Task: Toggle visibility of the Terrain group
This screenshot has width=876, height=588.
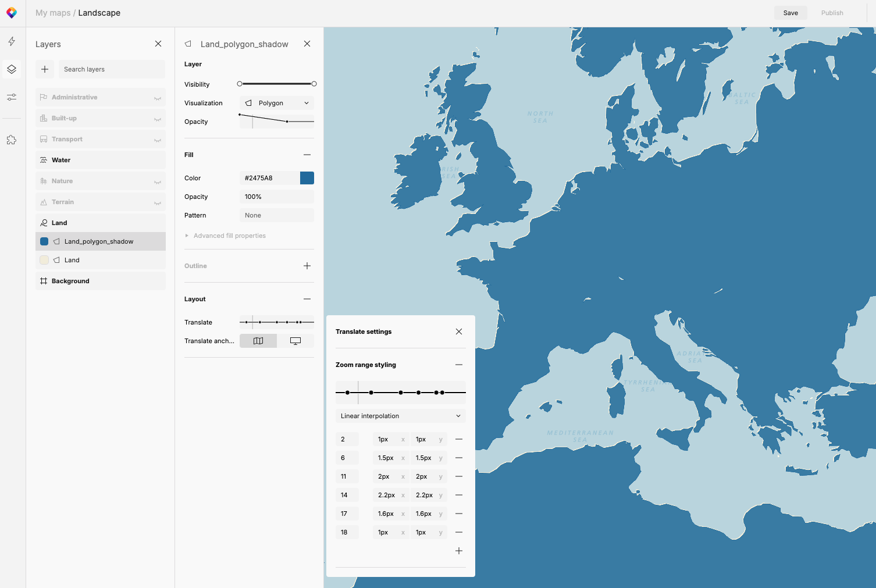Action: (157, 202)
